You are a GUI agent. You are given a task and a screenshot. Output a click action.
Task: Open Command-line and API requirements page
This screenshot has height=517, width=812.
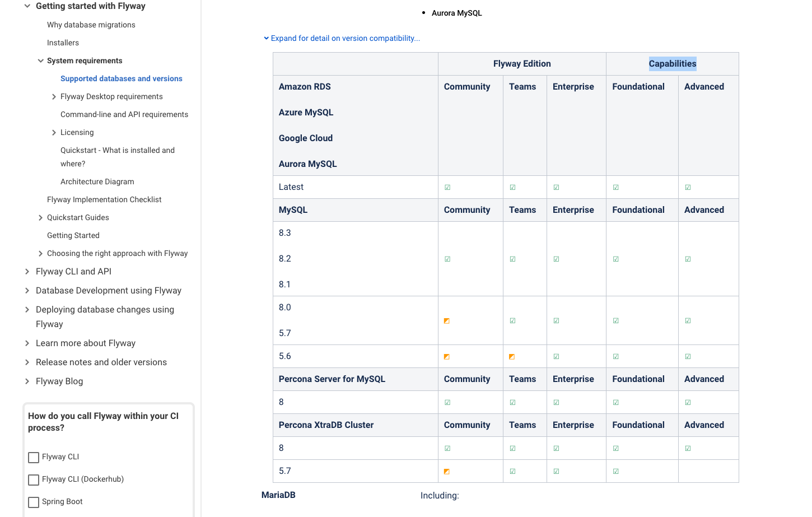(124, 115)
